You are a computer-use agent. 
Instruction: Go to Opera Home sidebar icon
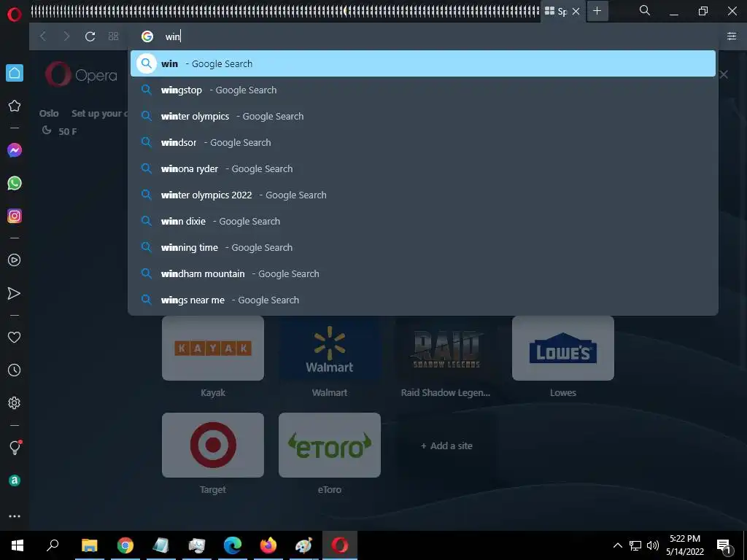coord(15,73)
